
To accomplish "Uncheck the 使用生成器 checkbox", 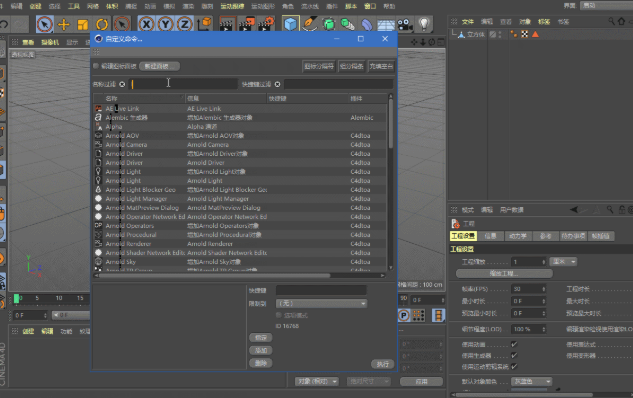I will pyautogui.click(x=514, y=356).
